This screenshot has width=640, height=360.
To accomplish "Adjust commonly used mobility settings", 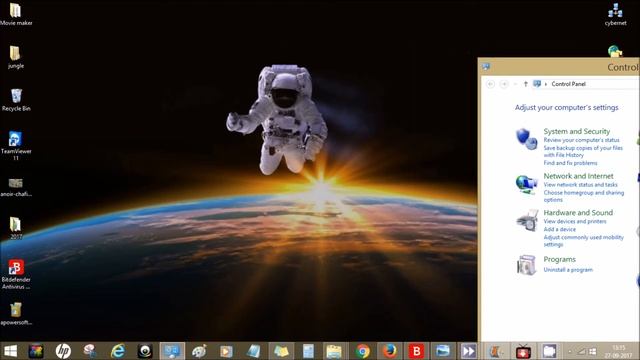I will (x=584, y=241).
